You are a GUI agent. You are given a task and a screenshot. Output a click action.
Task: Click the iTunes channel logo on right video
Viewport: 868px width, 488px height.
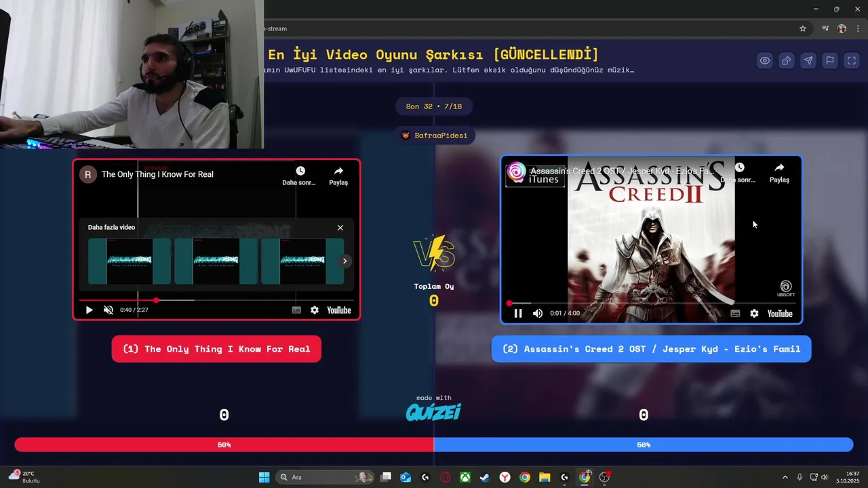pos(517,171)
